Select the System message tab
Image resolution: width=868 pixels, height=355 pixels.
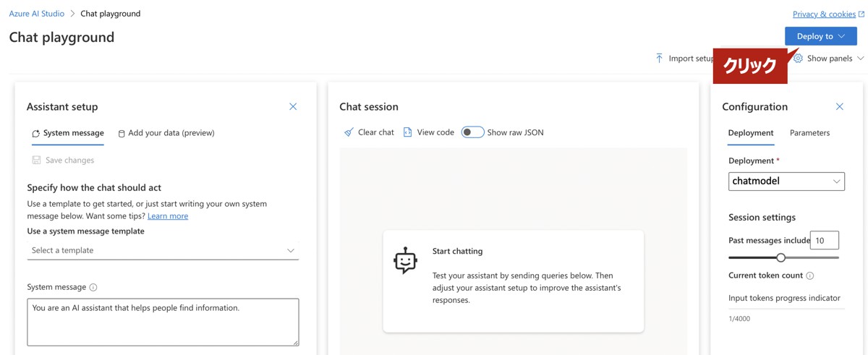68,133
